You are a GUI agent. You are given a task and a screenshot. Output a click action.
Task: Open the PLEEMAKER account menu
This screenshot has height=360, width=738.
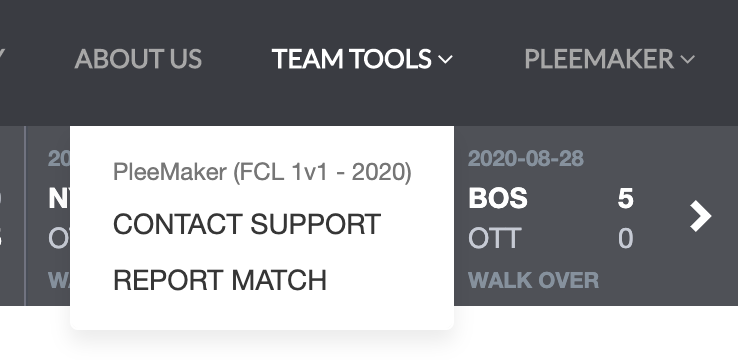610,59
